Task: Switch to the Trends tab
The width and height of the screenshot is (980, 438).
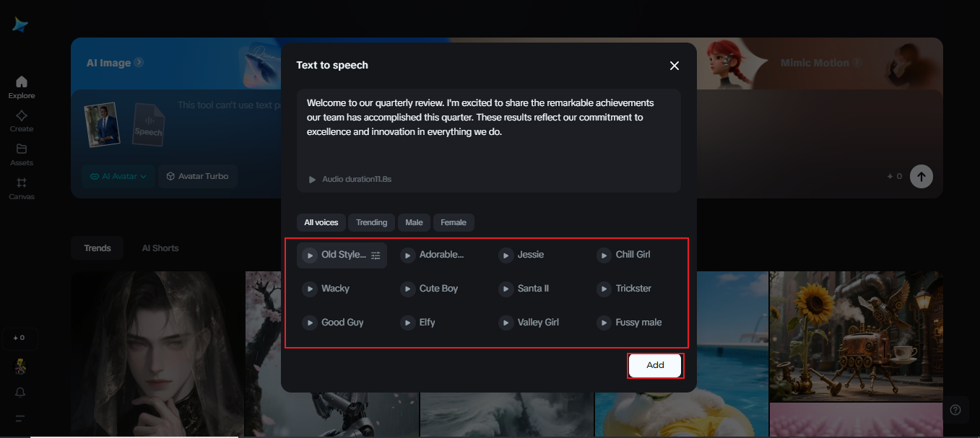Action: pos(97,248)
